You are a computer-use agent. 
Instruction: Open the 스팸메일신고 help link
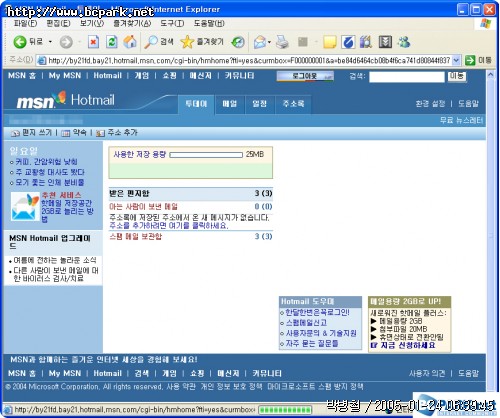[307, 323]
